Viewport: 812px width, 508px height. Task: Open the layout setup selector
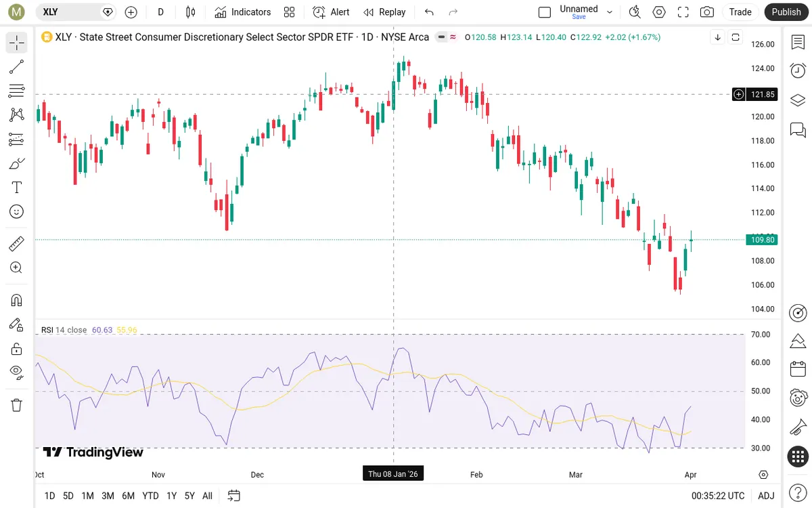pyautogui.click(x=545, y=12)
